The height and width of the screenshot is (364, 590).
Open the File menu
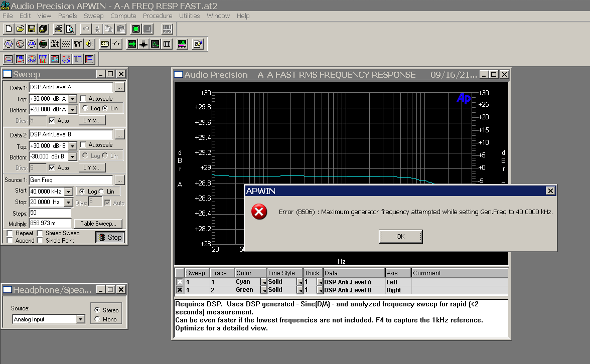coord(8,16)
